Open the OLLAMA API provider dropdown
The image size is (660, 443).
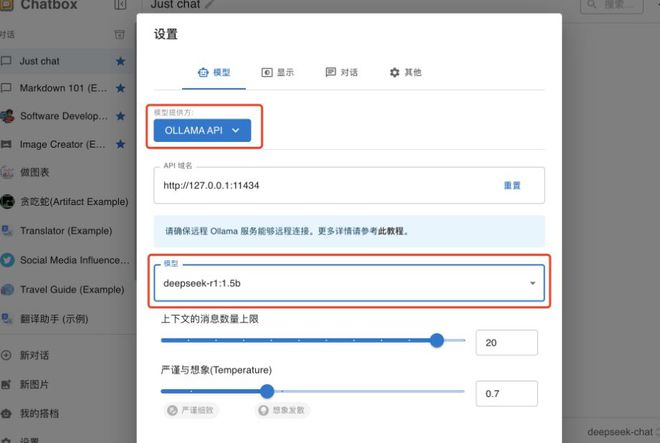point(202,131)
